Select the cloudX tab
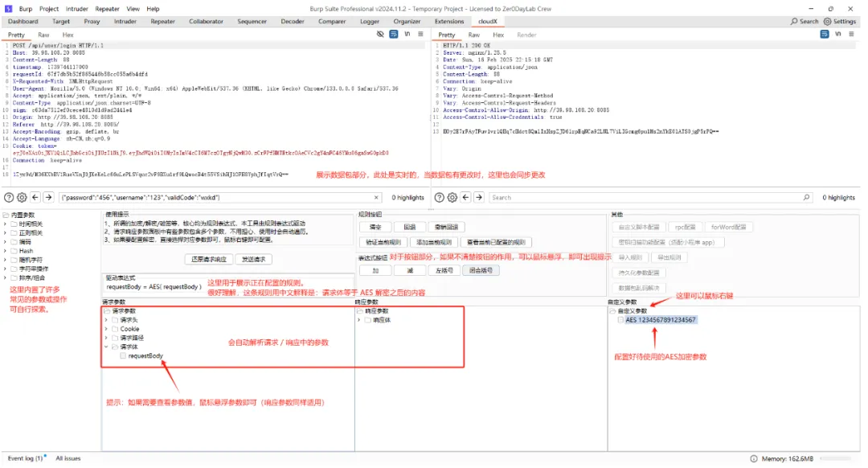 coord(488,21)
